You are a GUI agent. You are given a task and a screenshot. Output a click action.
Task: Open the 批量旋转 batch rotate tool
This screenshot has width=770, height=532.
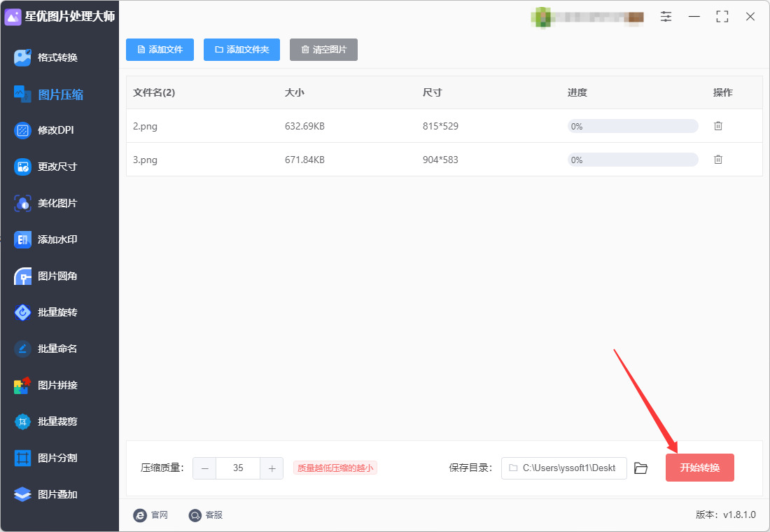tap(45, 312)
